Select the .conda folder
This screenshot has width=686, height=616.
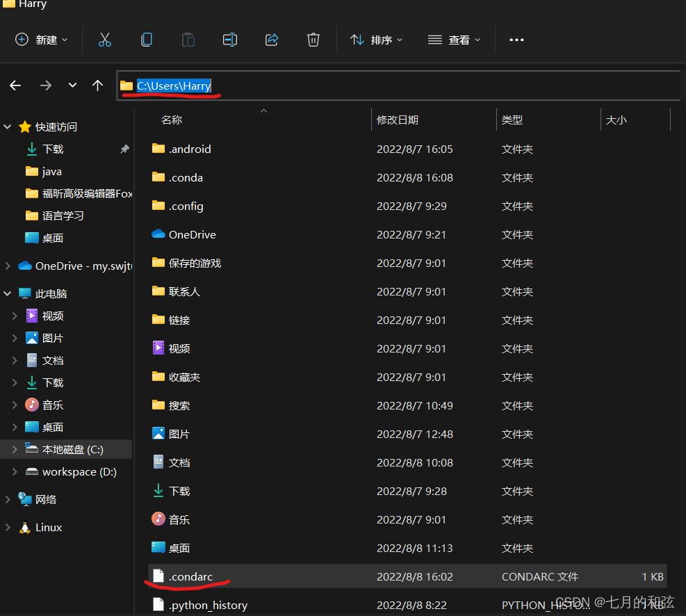tap(186, 177)
